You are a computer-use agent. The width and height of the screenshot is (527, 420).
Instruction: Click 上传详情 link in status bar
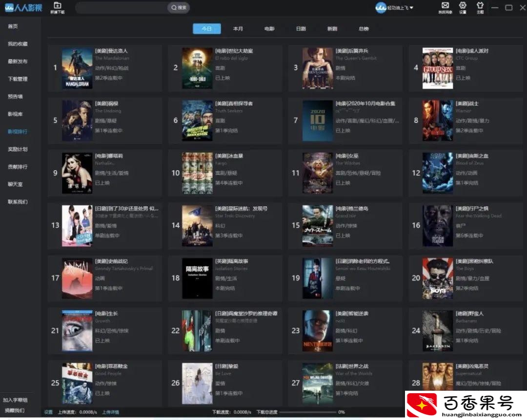[111, 412]
